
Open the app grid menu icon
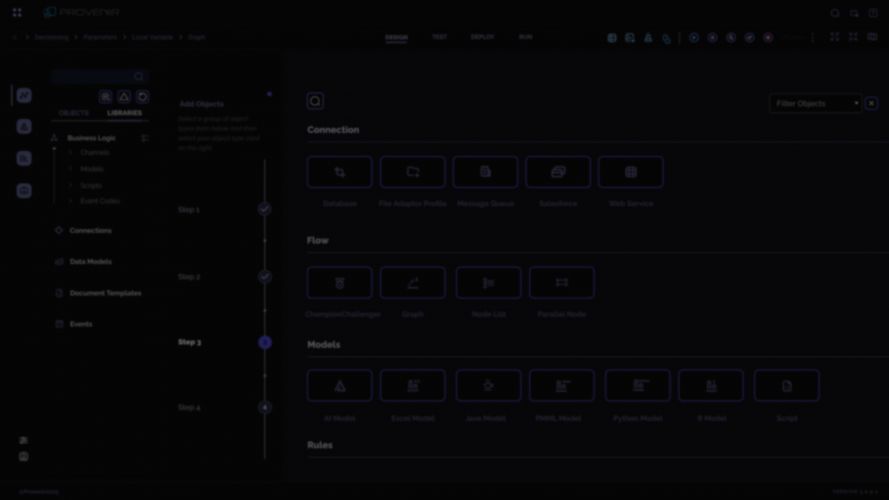(17, 13)
